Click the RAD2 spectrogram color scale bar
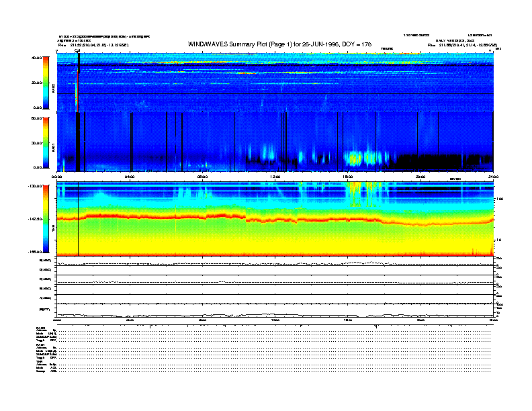 click(x=46, y=83)
